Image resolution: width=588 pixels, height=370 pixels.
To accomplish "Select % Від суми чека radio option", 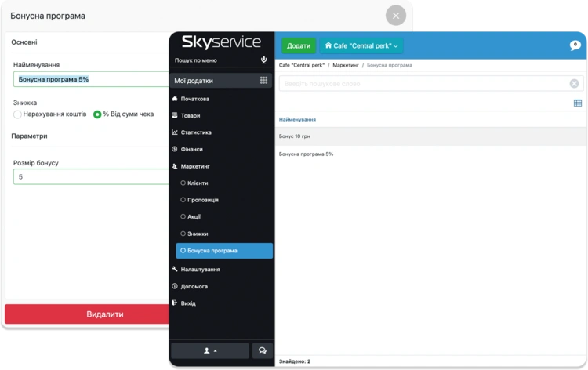I will click(x=97, y=114).
